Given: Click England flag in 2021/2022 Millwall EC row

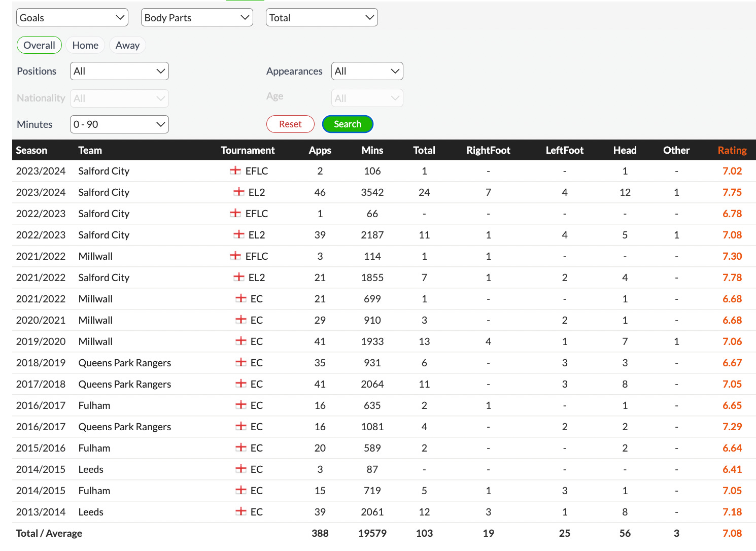Looking at the screenshot, I should [x=241, y=298].
